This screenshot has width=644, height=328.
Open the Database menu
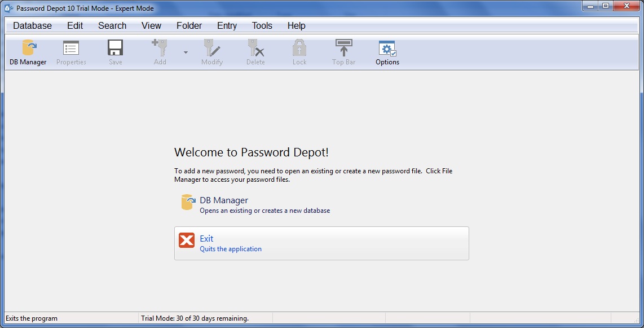tap(32, 25)
